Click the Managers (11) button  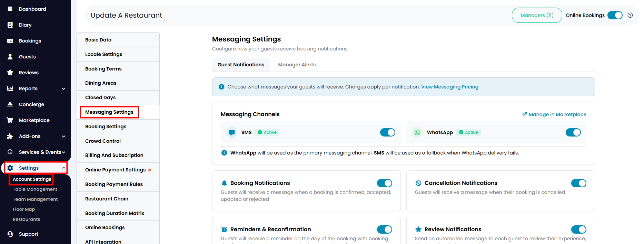[x=537, y=15]
